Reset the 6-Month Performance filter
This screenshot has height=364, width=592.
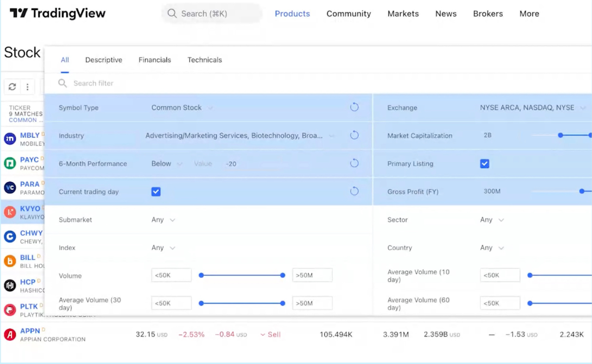pyautogui.click(x=354, y=164)
